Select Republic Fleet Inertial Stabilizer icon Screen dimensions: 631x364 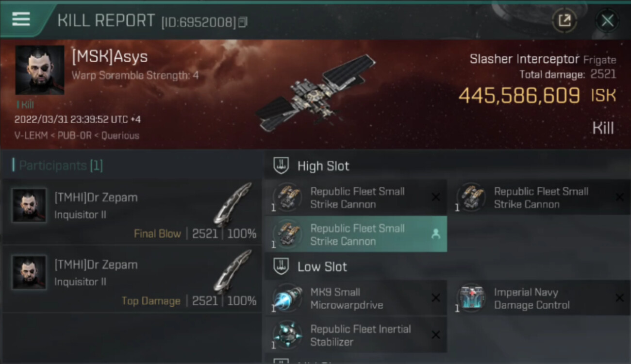pyautogui.click(x=287, y=335)
